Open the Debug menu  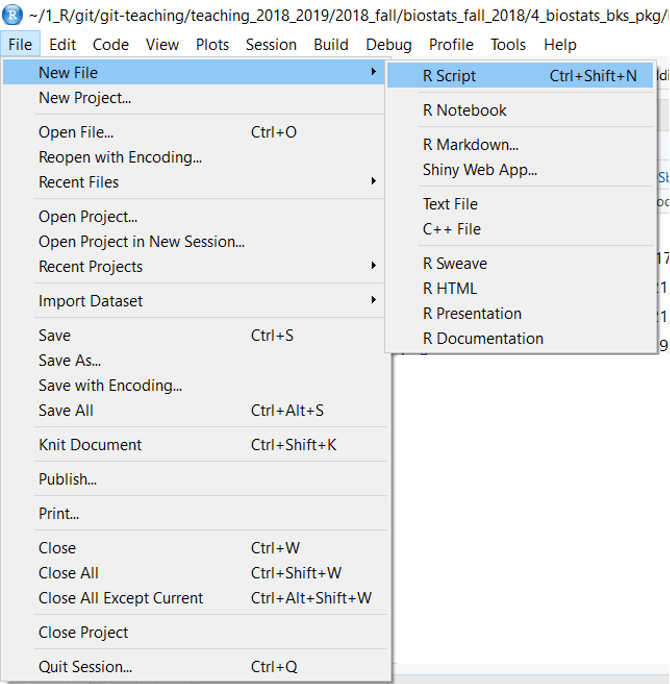tap(388, 44)
